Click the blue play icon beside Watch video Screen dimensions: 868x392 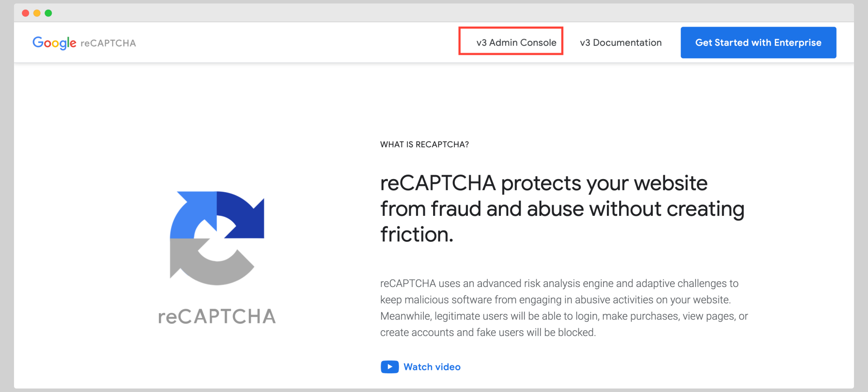389,367
